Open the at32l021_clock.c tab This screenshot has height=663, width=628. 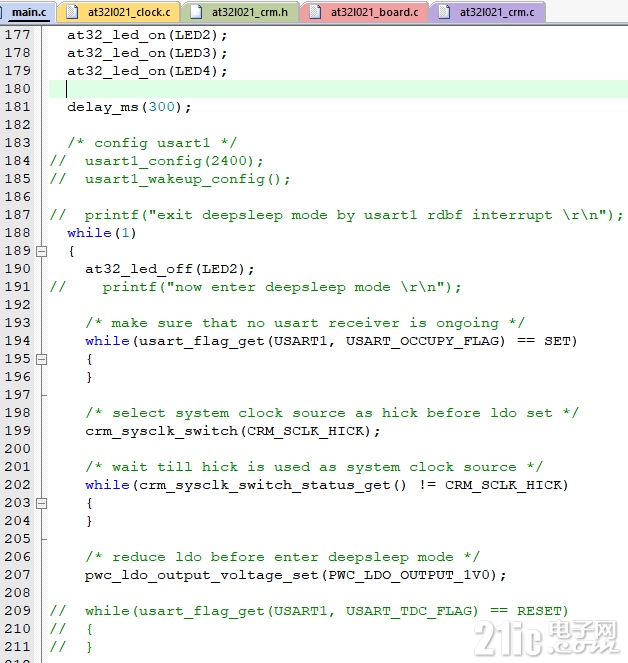(x=119, y=12)
